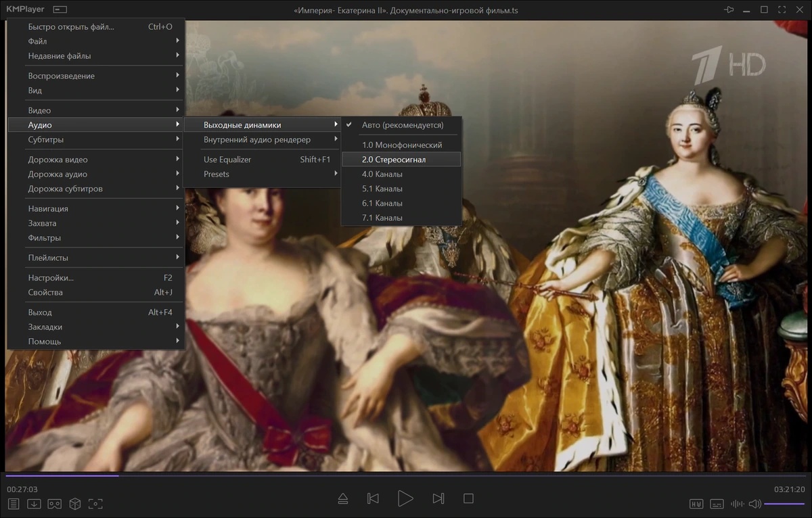Pin window always on top
The width and height of the screenshot is (812, 518).
(729, 9)
